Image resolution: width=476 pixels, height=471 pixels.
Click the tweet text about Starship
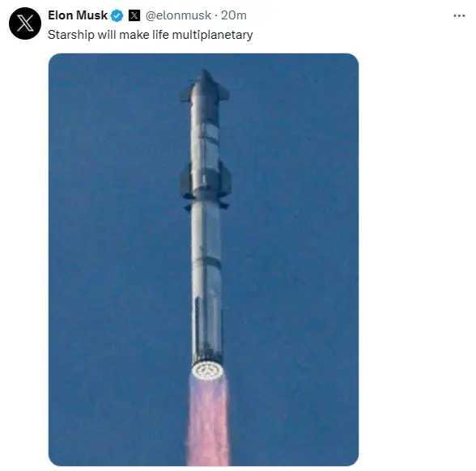click(151, 35)
